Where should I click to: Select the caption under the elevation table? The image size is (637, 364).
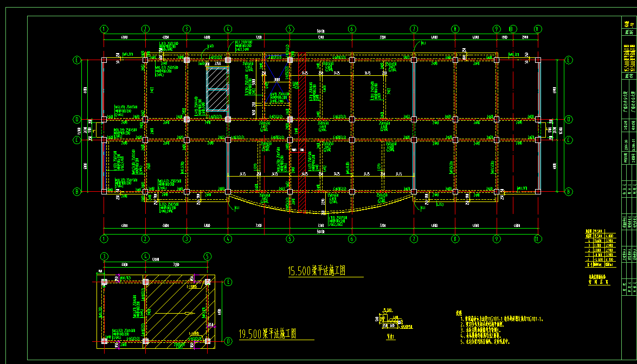point(599,280)
